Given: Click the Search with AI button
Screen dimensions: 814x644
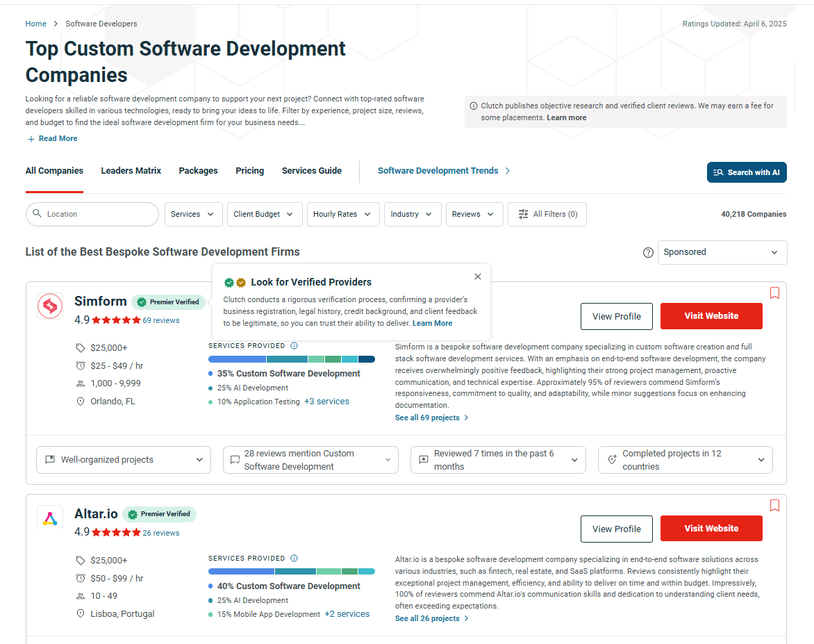Looking at the screenshot, I should [x=747, y=172].
